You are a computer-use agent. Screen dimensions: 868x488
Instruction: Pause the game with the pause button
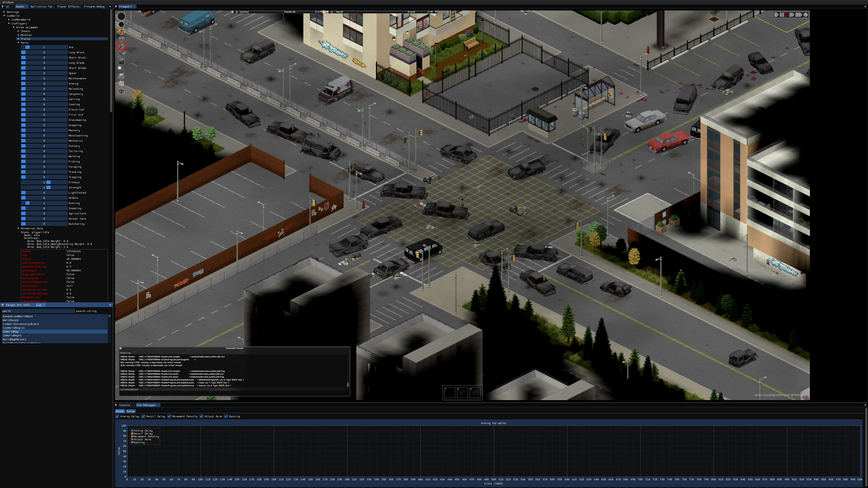pyautogui.click(x=782, y=15)
